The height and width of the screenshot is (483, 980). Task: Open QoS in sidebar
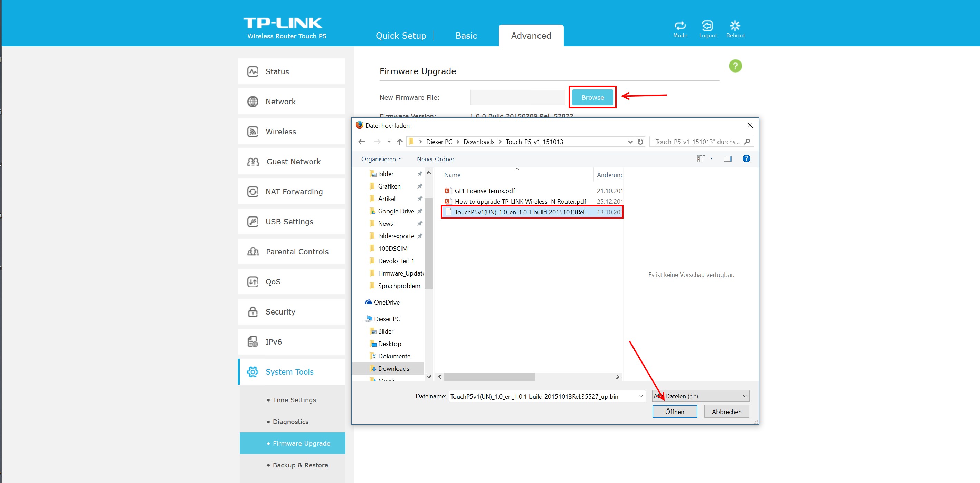coord(292,281)
